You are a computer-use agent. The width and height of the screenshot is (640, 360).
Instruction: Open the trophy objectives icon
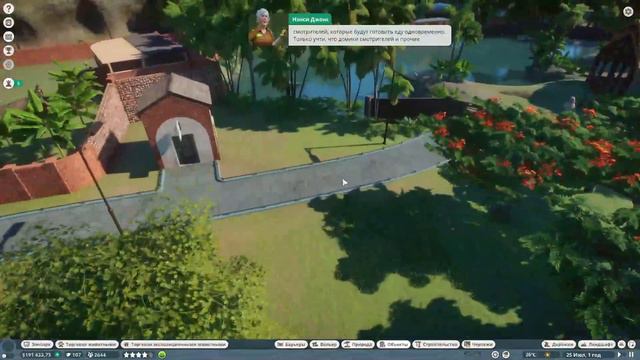[8, 50]
